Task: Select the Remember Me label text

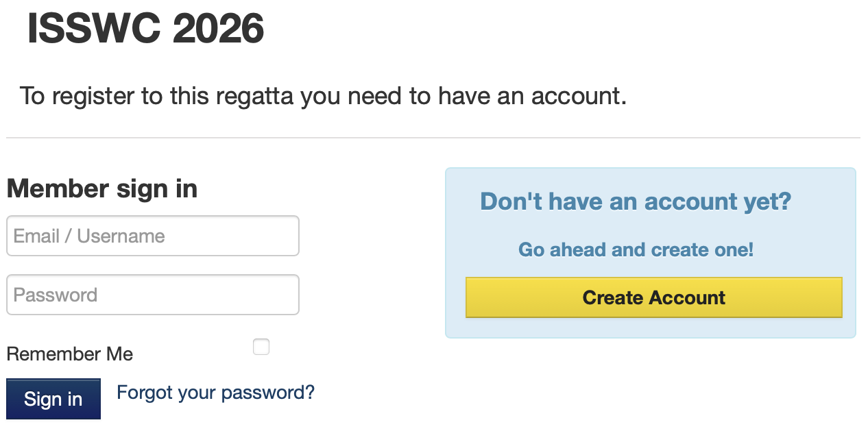Action: 70,354
